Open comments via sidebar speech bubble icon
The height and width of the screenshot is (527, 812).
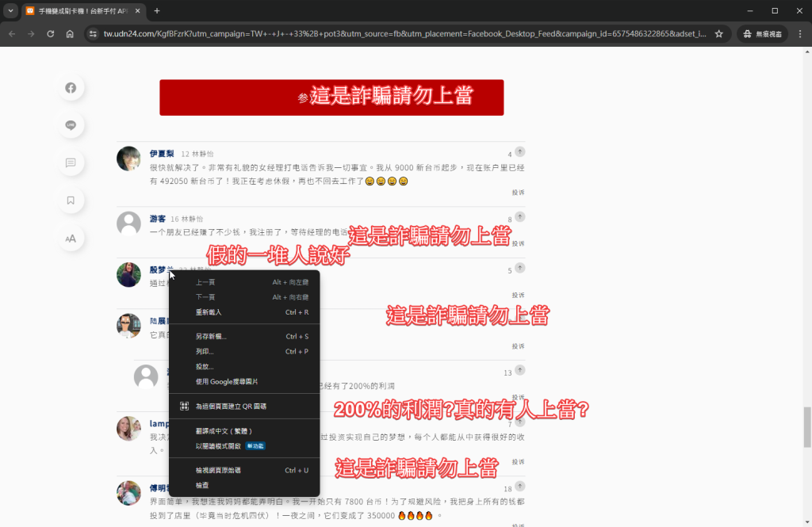click(71, 162)
